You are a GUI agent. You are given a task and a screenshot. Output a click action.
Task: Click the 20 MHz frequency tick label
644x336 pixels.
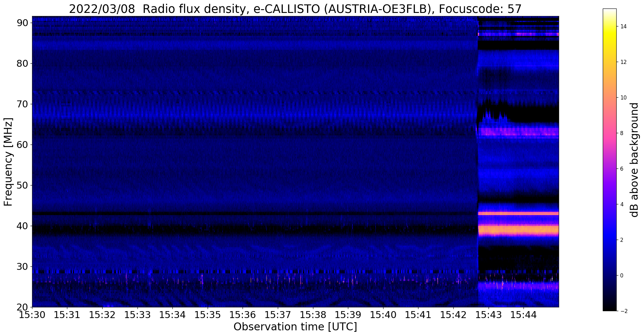[x=23, y=307]
